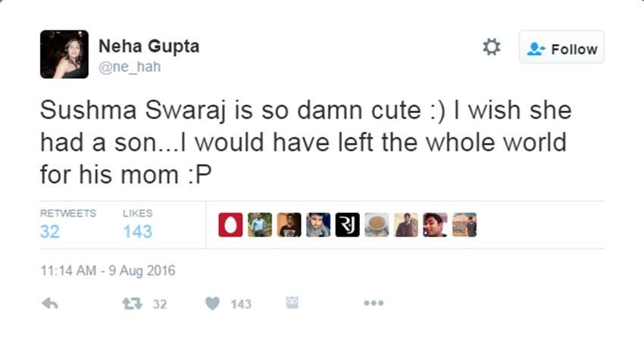Viewport: 644px width, 344px height.
Task: Open the tweet analytics icon
Action: tap(292, 303)
